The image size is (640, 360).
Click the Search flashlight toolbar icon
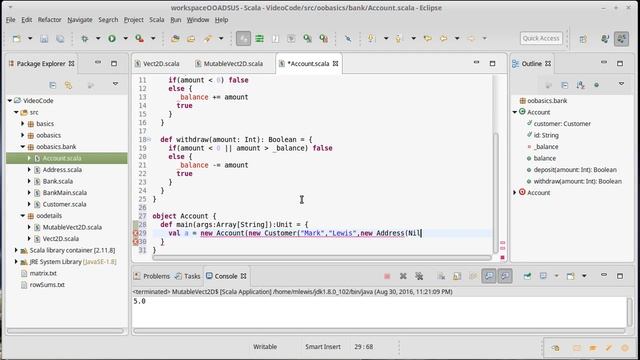point(208,38)
